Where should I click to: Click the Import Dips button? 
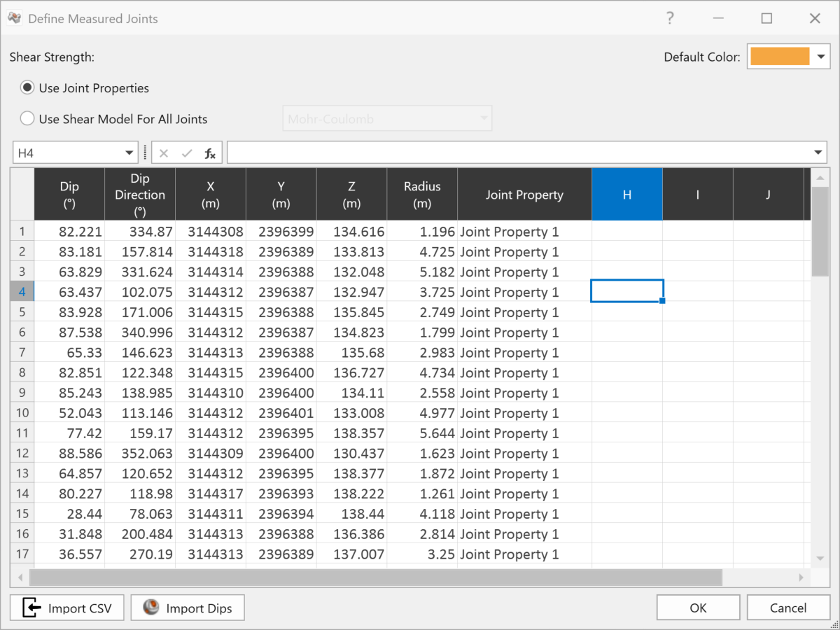188,608
